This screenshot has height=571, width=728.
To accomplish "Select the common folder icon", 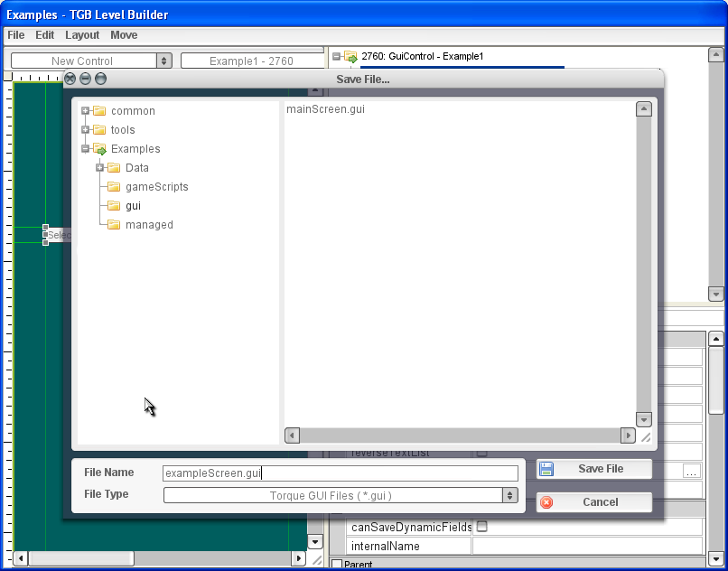I will 98,110.
